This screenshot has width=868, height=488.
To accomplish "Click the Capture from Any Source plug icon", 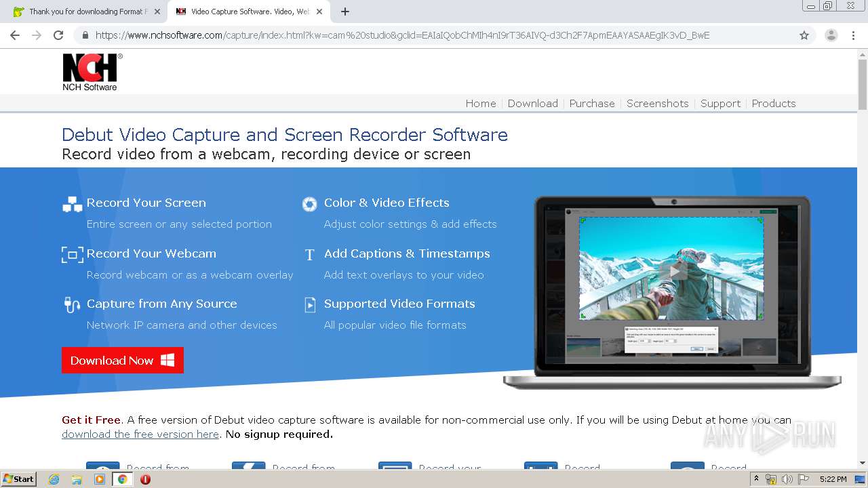I will (72, 305).
